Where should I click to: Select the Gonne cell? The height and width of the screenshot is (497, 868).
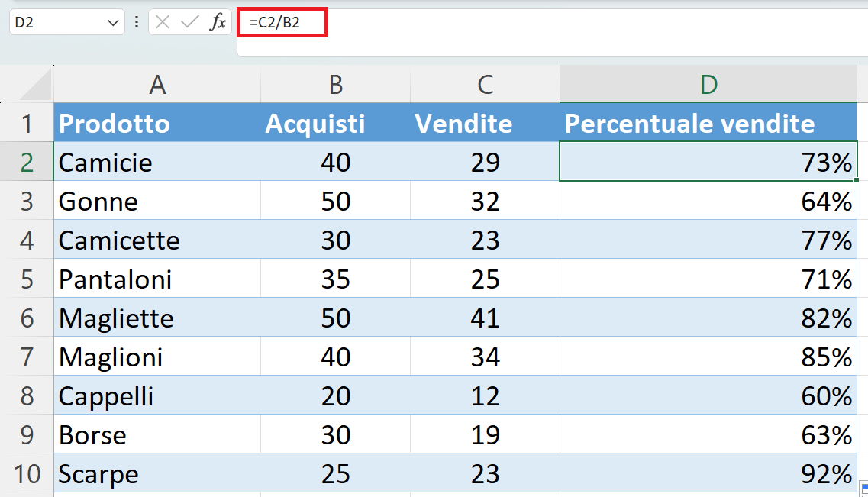157,200
